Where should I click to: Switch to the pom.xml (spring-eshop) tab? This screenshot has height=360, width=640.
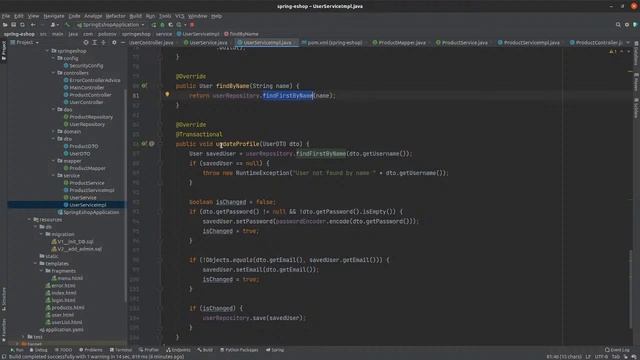coord(332,42)
